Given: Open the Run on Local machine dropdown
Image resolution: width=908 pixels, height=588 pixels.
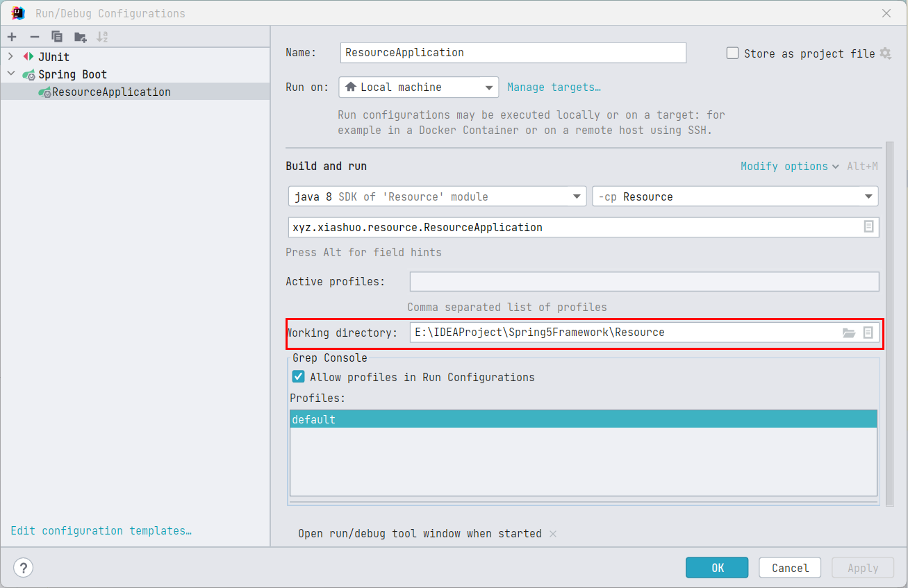Looking at the screenshot, I should tap(419, 87).
